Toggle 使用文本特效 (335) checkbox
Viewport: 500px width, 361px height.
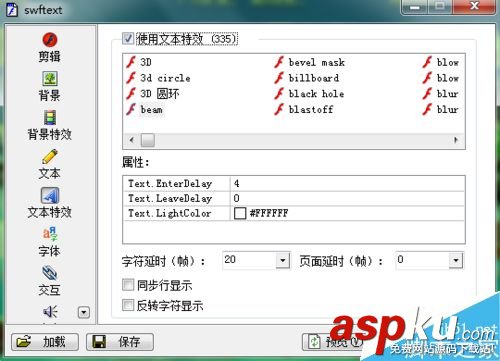[128, 38]
